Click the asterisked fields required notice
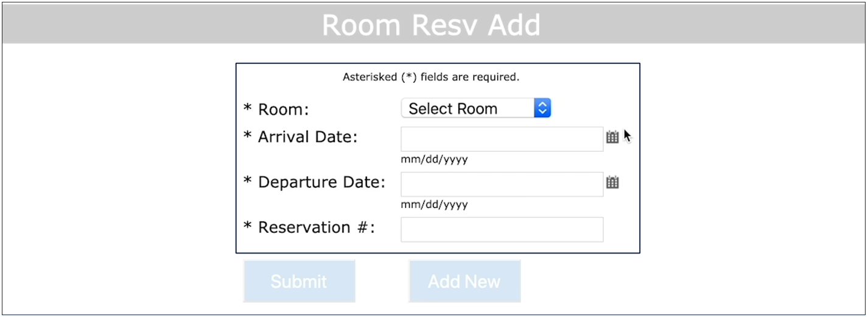 (431, 77)
